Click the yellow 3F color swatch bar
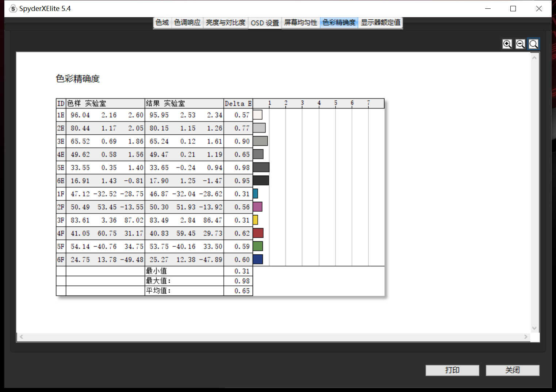The width and height of the screenshot is (556, 392). [x=256, y=220]
